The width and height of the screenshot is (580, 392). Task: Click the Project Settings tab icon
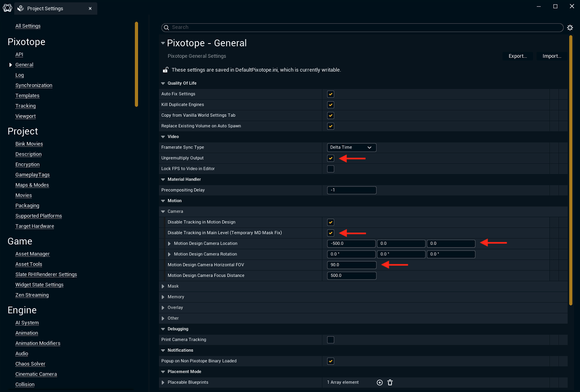[x=21, y=9]
